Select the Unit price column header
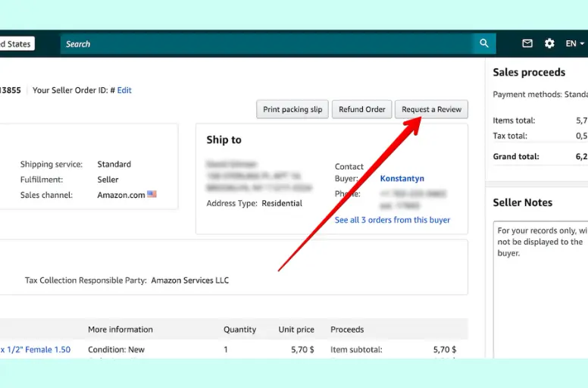This screenshot has height=388, width=588. tap(296, 330)
